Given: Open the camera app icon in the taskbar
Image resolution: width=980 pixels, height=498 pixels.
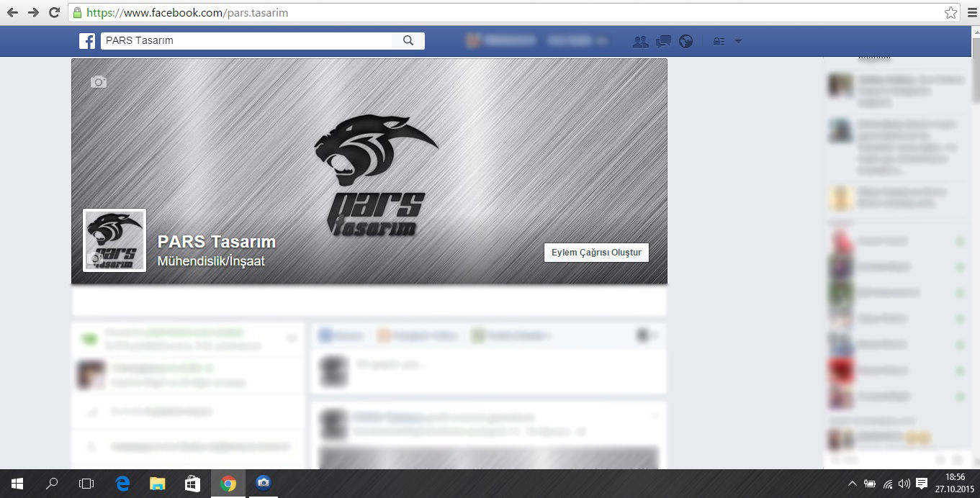Looking at the screenshot, I should [x=263, y=484].
